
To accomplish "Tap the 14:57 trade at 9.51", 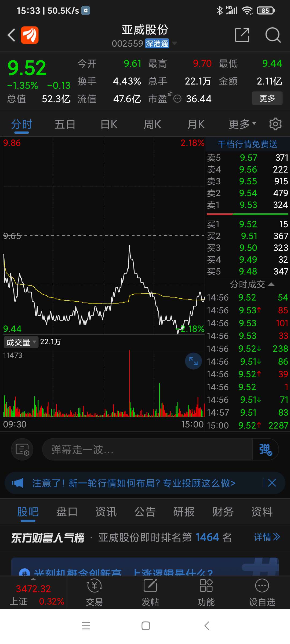I will 247,412.
